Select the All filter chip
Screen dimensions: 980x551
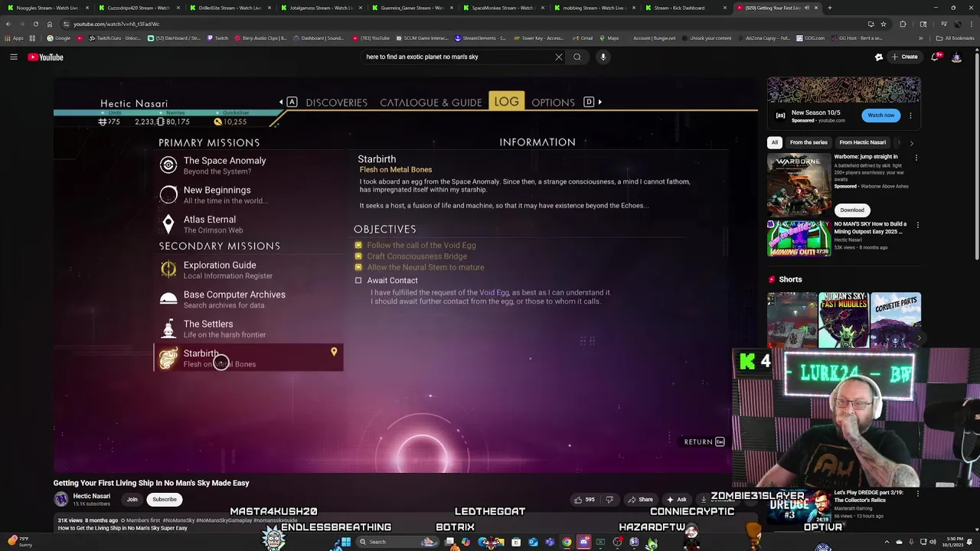775,142
